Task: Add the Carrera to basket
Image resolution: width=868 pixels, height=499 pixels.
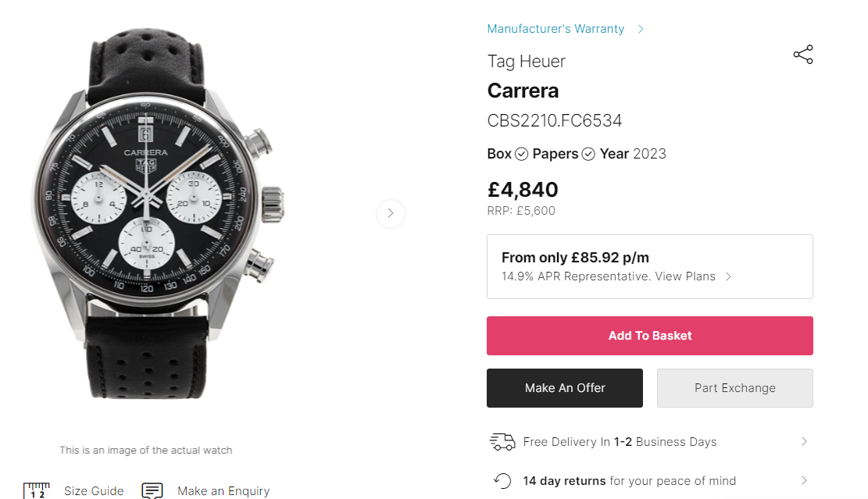Action: click(x=649, y=336)
